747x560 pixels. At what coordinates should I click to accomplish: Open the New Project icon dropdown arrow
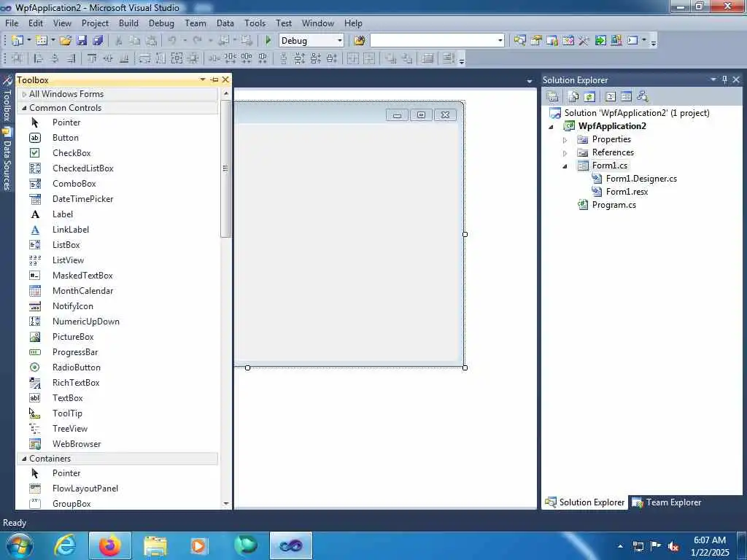coord(28,41)
